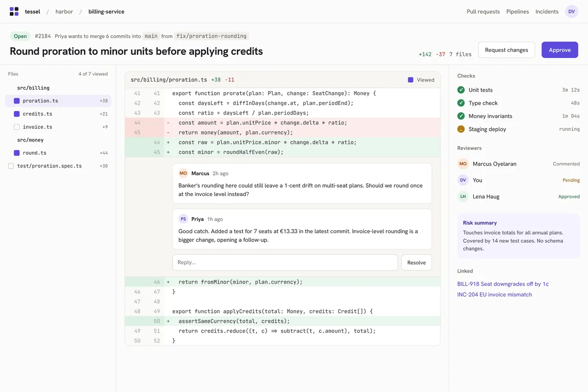
Task: Select credits.ts in file tree
Action: pos(58,114)
